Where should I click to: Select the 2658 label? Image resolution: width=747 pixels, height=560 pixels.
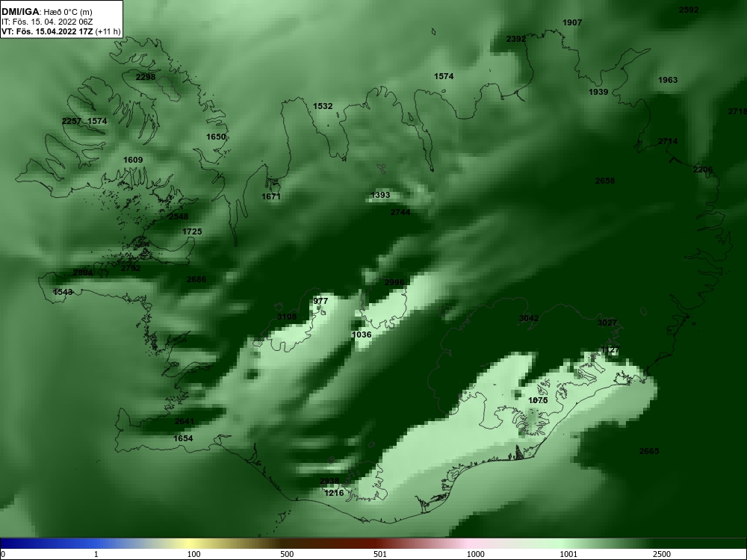[x=605, y=181]
